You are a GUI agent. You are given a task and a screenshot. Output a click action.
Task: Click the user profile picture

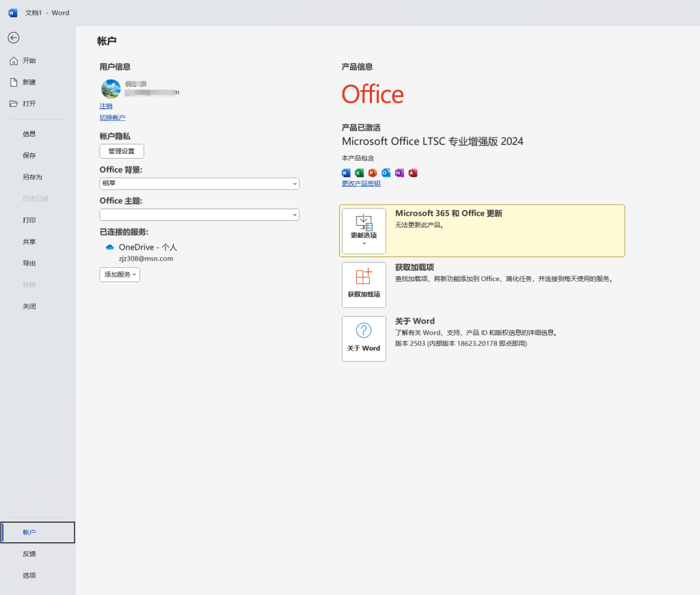[110, 88]
